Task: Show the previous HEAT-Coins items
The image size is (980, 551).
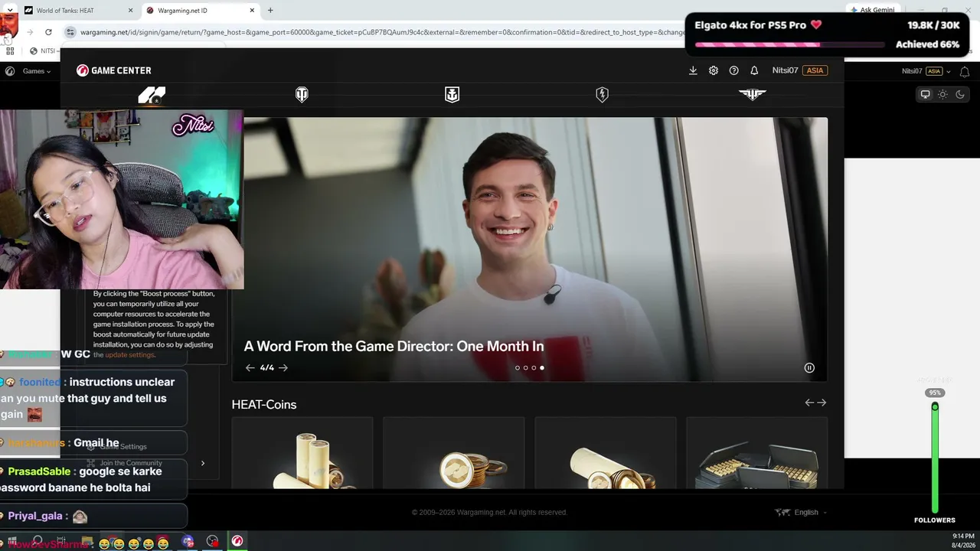Action: click(x=809, y=403)
